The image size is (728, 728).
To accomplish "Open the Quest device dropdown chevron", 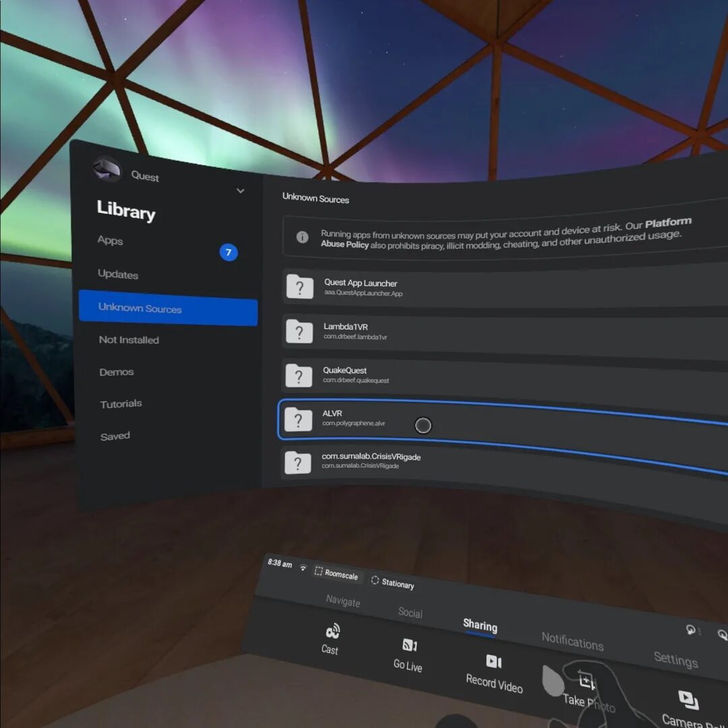I will click(240, 191).
